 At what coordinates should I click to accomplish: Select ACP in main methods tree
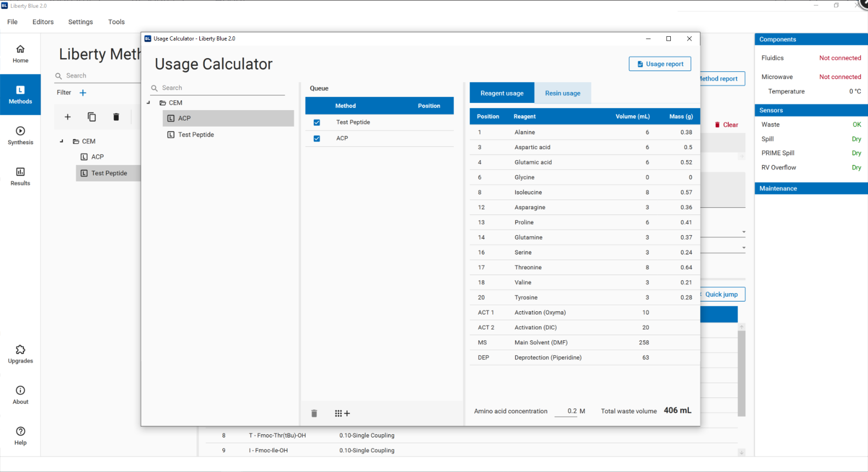click(x=108, y=157)
